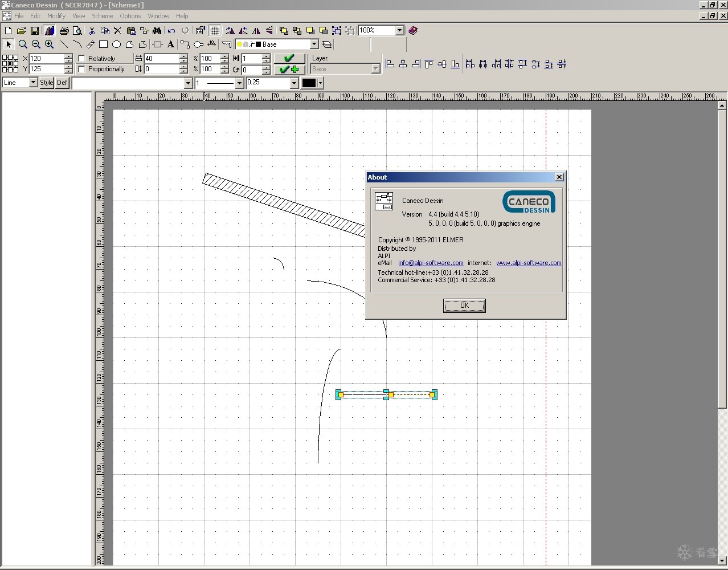This screenshot has width=728, height=570.
Task: Open the info@alpi-software.com email link
Action: tap(431, 263)
